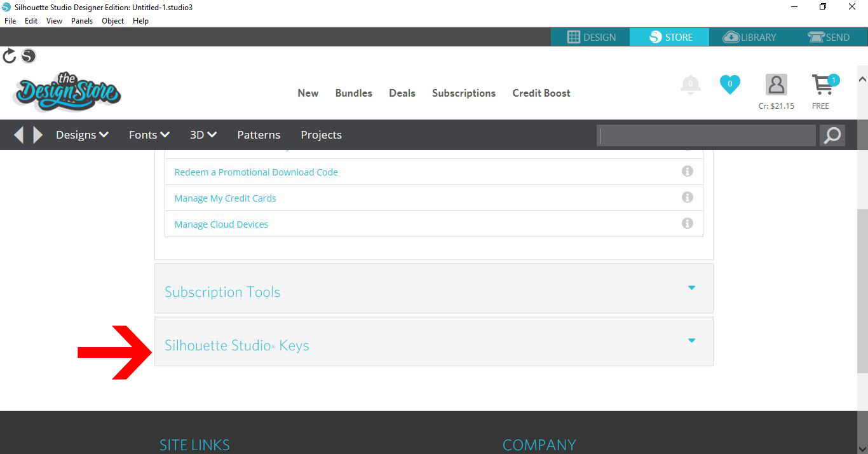The width and height of the screenshot is (868, 454).
Task: Click the search magnifier button
Action: point(832,135)
